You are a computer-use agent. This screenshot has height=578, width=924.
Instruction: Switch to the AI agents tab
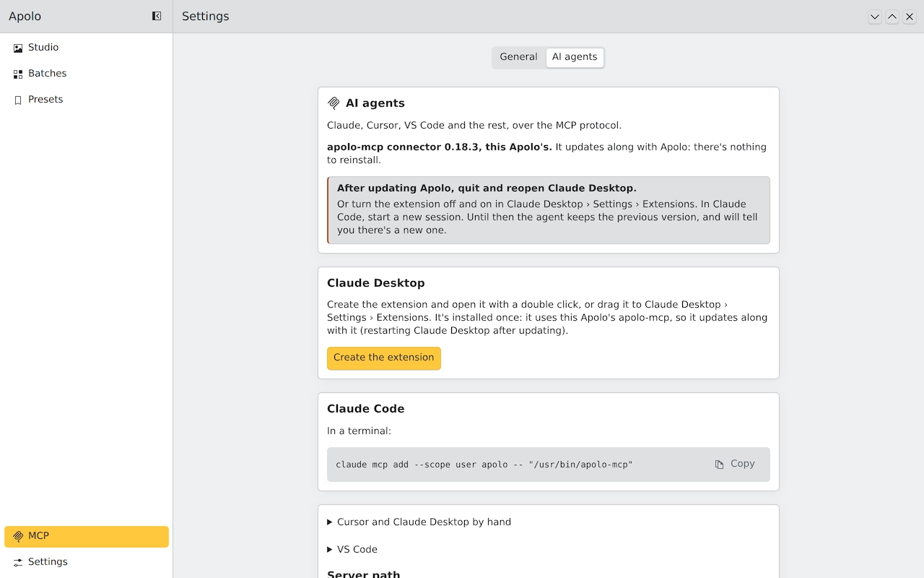[575, 57]
